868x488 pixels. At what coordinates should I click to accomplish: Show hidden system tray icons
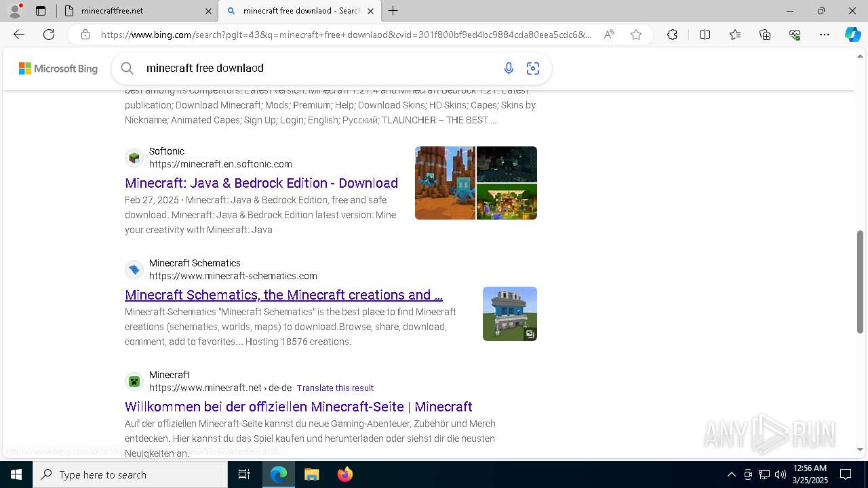pos(732,474)
